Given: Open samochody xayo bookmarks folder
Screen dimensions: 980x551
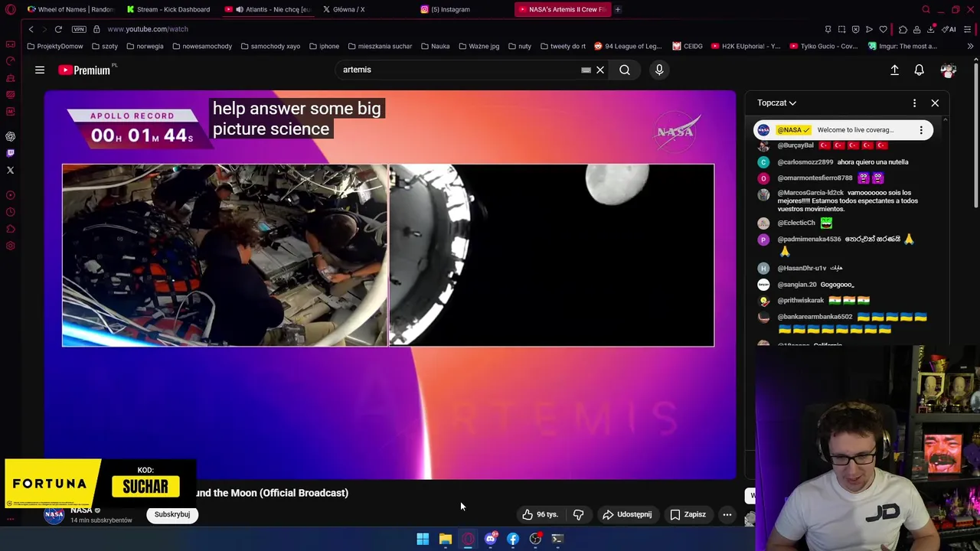Looking at the screenshot, I should coord(270,46).
